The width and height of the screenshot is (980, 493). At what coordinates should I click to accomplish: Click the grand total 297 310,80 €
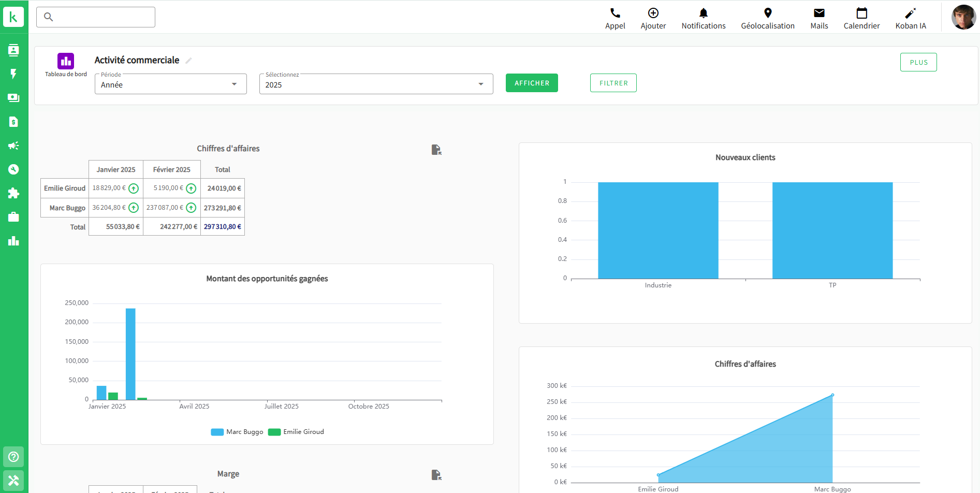pos(223,226)
